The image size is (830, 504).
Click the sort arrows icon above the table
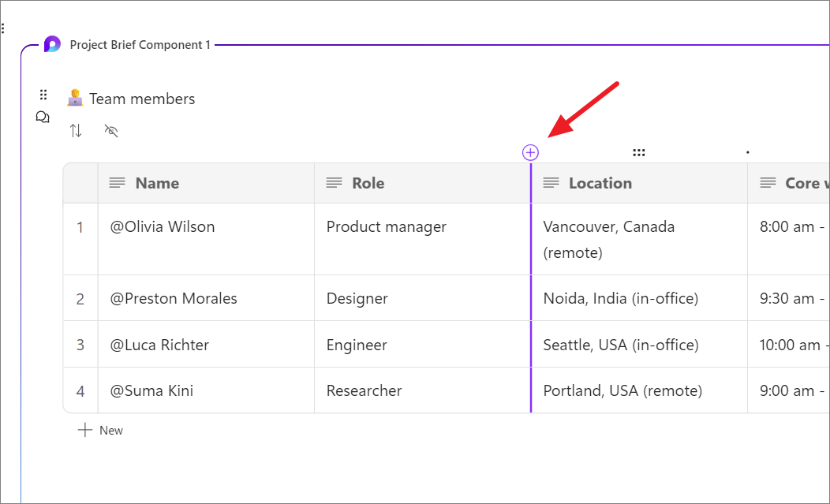tap(76, 131)
